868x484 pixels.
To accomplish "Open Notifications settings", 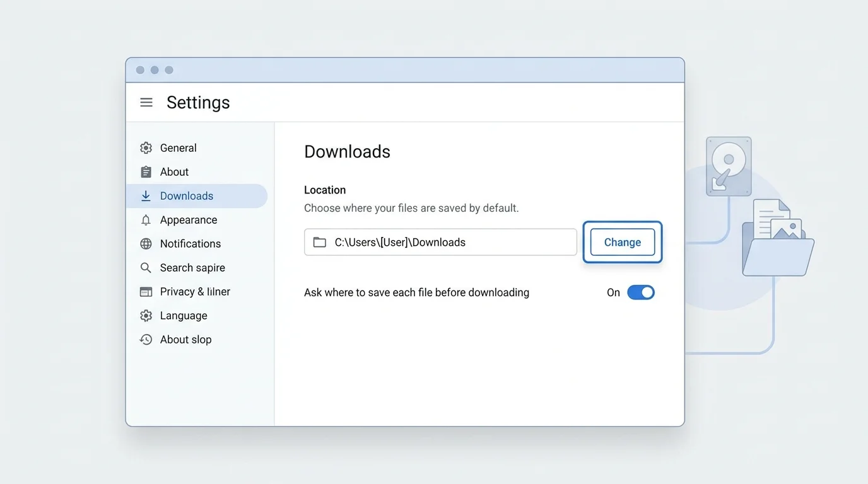I will 197,244.
